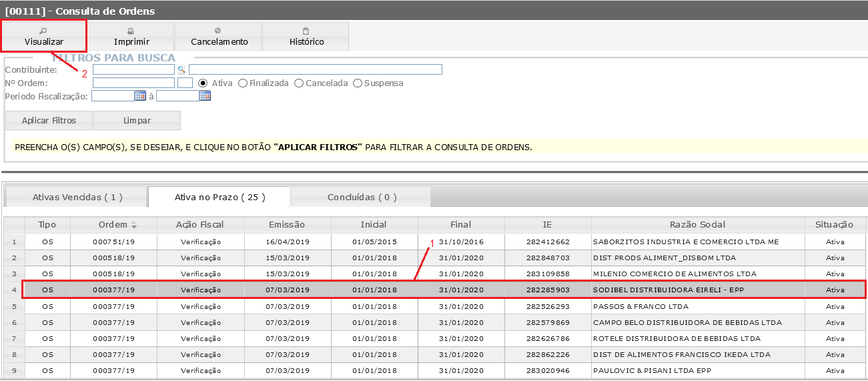This screenshot has height=381, width=868.
Task: Open the end date calendar picker
Action: (205, 96)
